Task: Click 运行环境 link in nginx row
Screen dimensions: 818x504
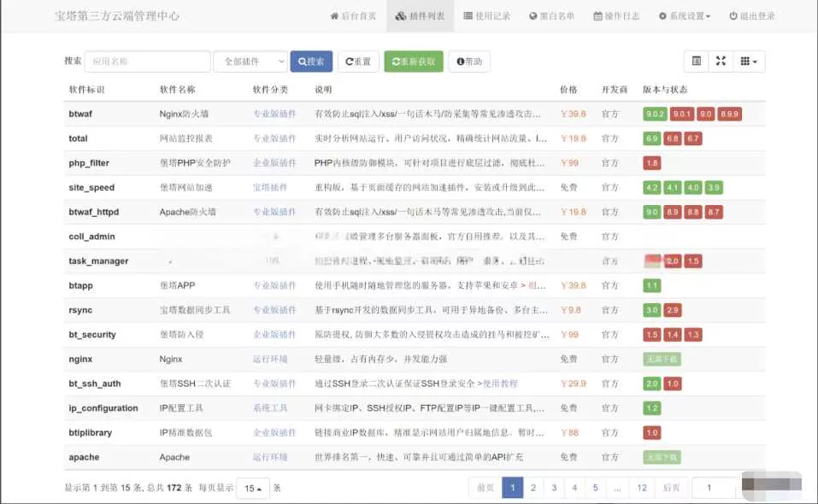Action: 270,359
